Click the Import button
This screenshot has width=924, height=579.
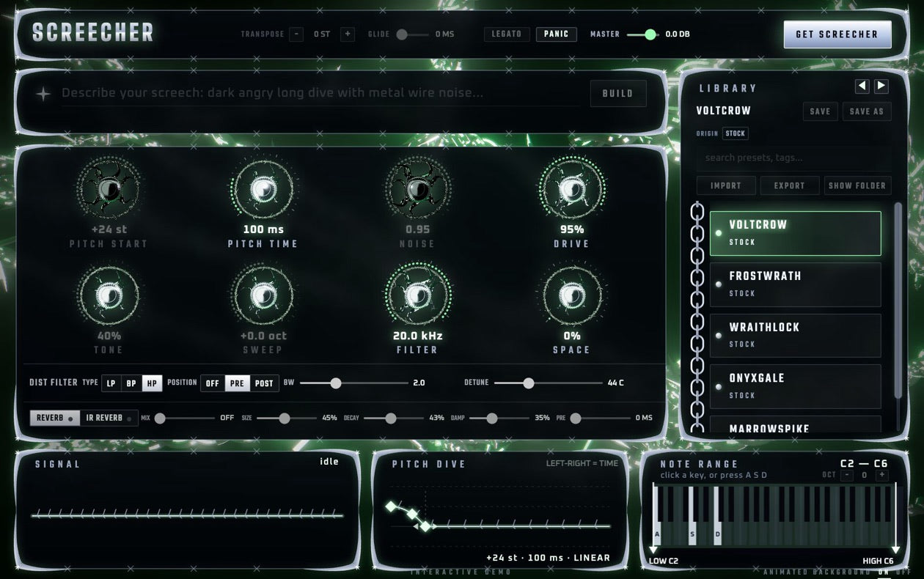tap(726, 185)
